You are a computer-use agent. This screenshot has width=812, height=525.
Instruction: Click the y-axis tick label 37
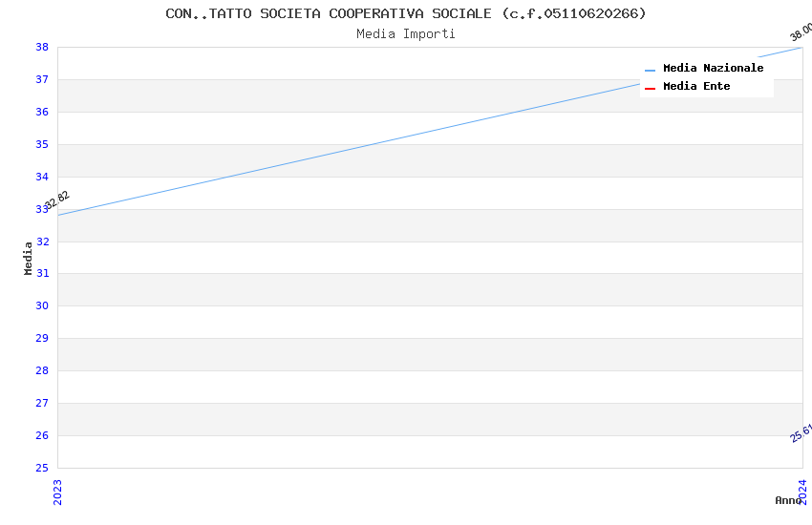tap(42, 79)
